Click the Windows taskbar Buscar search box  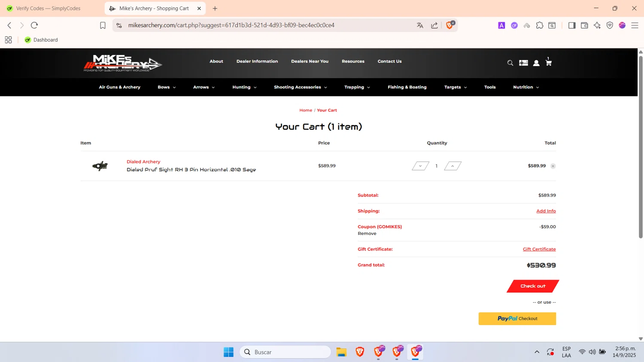pos(285,352)
